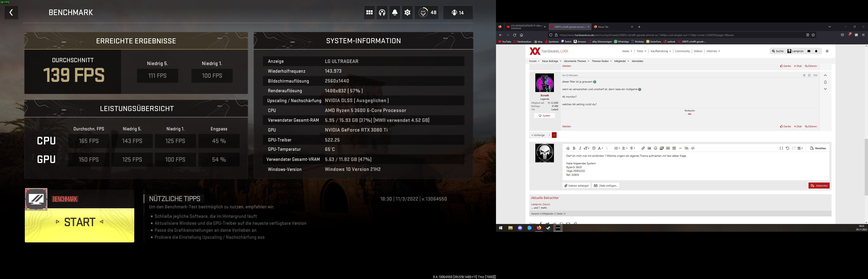Screen dimensions: 868x279
Task: Open the Pocket save icon in Firefox
Action: [x=842, y=35]
